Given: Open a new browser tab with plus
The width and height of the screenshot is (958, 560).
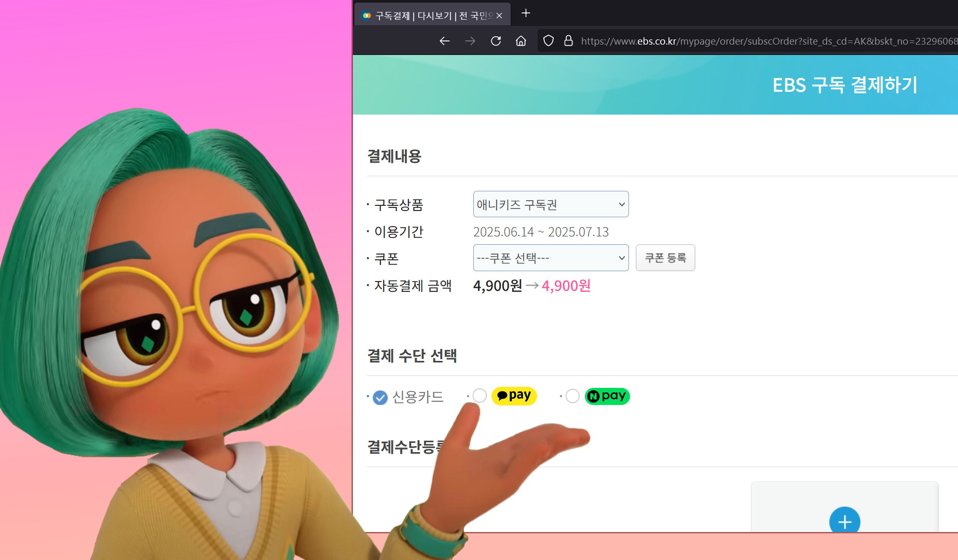Looking at the screenshot, I should click(x=526, y=13).
